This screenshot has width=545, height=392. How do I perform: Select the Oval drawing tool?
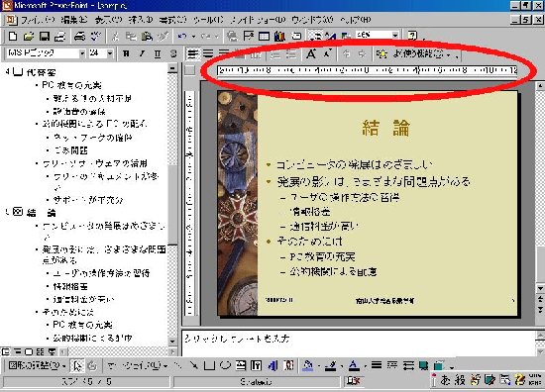coord(225,365)
